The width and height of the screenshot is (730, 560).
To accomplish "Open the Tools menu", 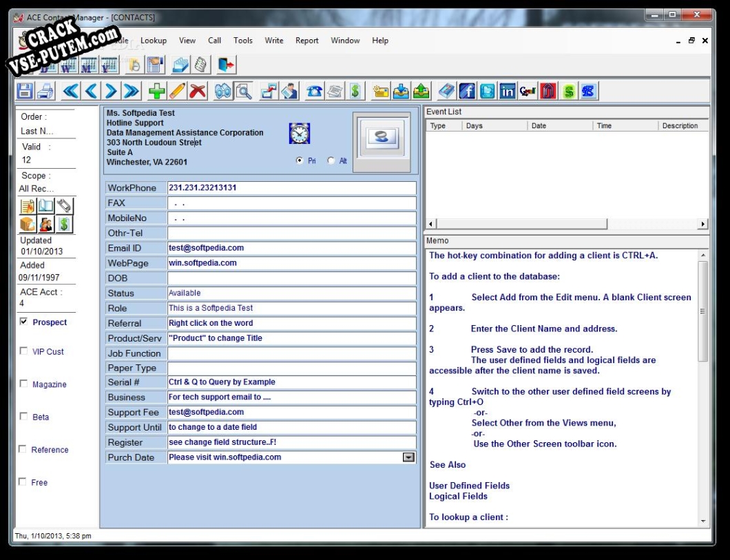I will pos(243,41).
